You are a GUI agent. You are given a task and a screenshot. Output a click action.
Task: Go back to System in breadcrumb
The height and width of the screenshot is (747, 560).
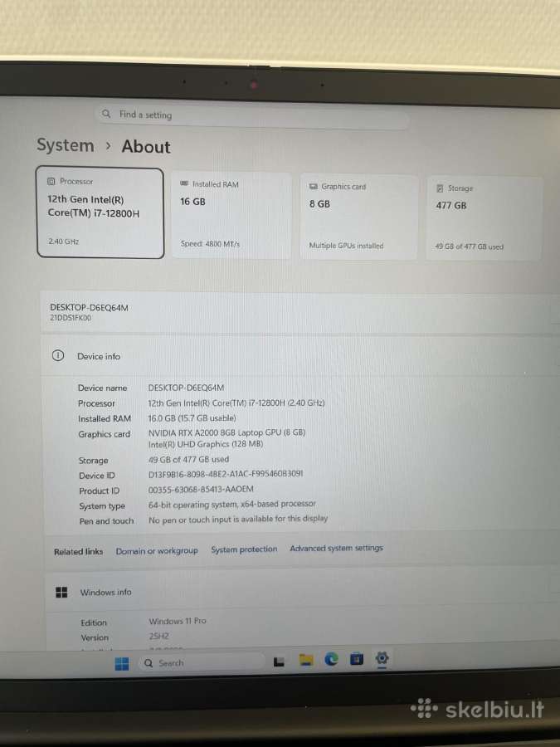[x=66, y=145]
